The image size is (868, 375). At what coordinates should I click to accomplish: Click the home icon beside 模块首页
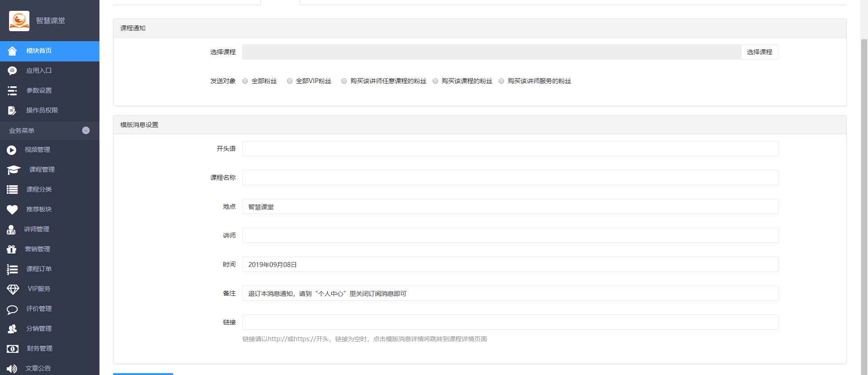[x=12, y=51]
